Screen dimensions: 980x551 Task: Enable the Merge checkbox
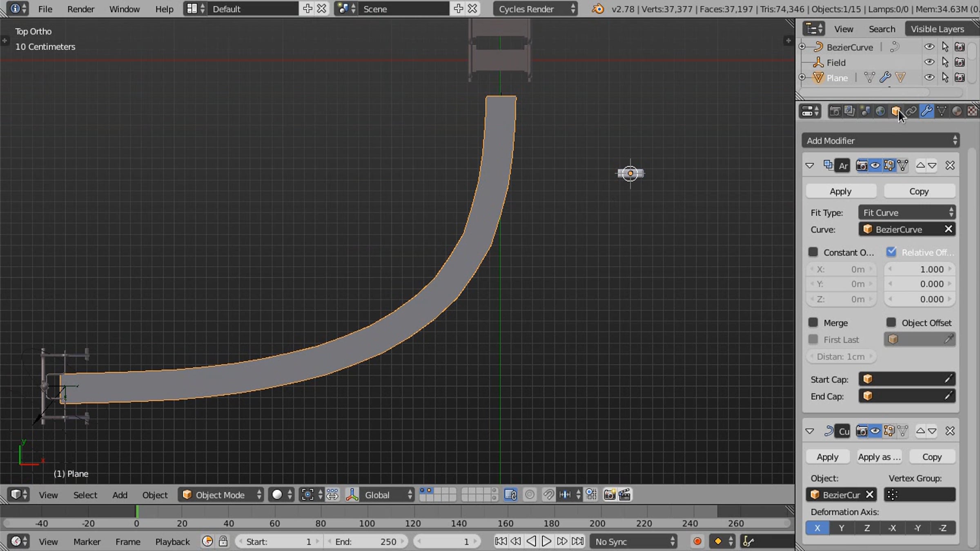813,323
